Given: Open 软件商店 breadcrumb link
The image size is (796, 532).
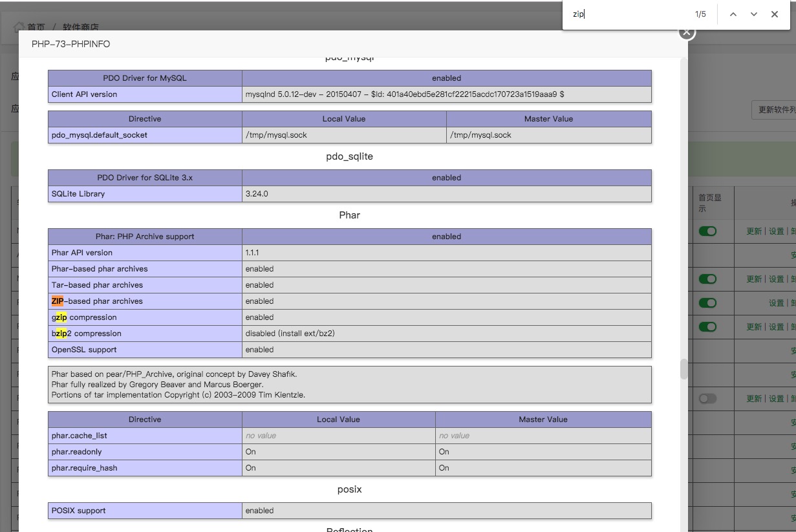Looking at the screenshot, I should (x=81, y=28).
